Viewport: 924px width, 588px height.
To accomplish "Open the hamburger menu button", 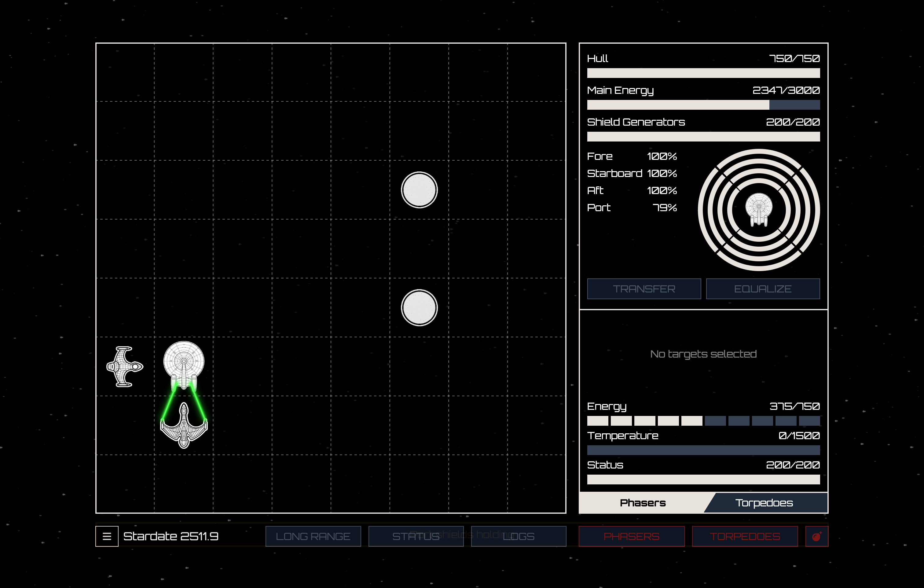I will 107,536.
